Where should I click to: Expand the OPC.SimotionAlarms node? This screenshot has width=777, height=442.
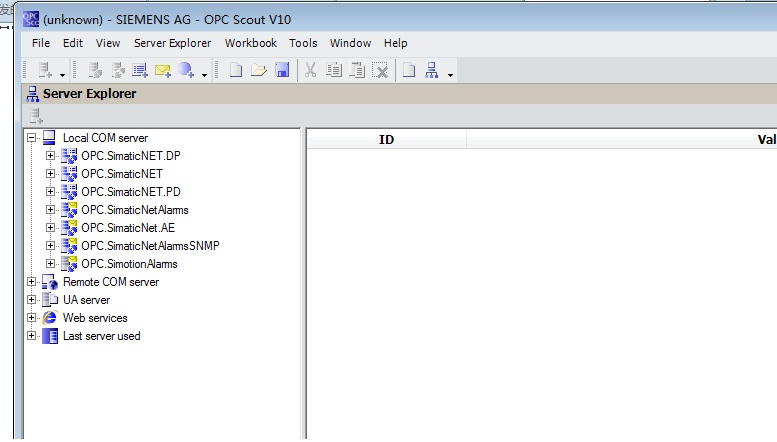50,264
